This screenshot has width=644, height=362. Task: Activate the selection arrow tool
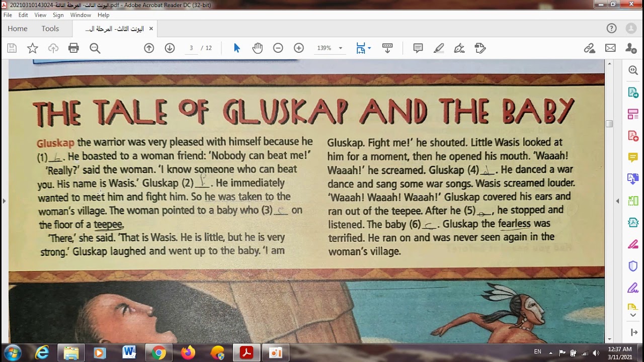click(237, 48)
